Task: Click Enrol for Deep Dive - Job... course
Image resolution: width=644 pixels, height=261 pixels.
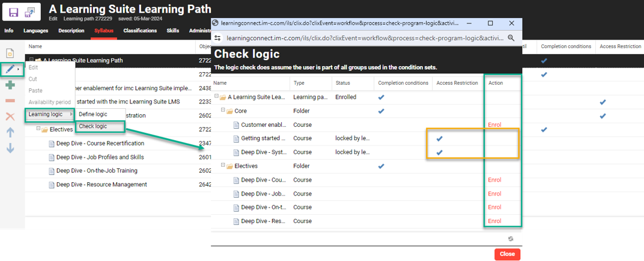Action: 494,194
